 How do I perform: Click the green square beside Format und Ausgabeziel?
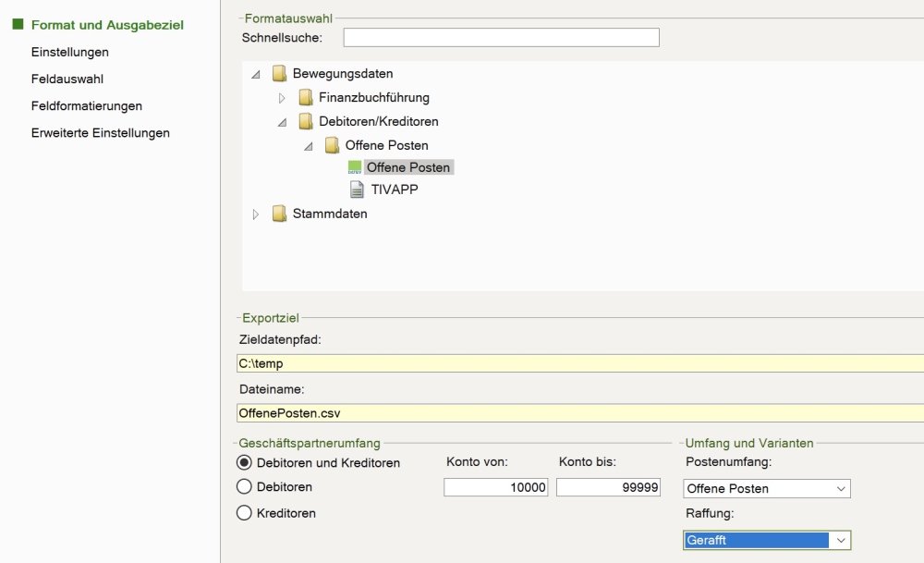click(17, 25)
